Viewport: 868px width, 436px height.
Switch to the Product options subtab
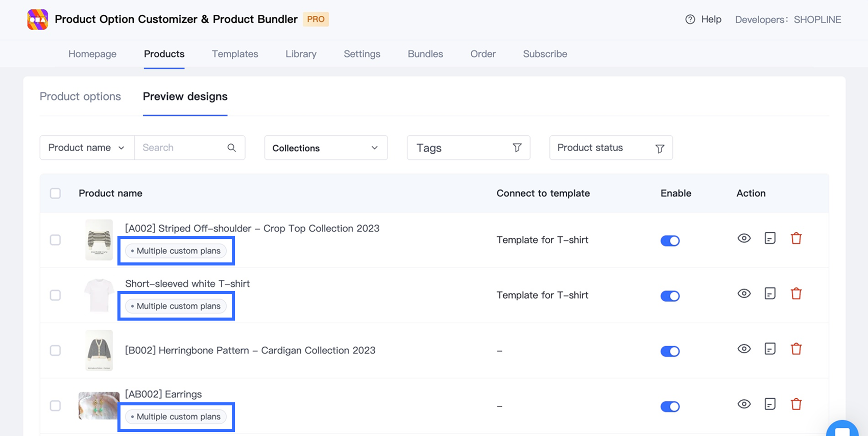pos(80,96)
